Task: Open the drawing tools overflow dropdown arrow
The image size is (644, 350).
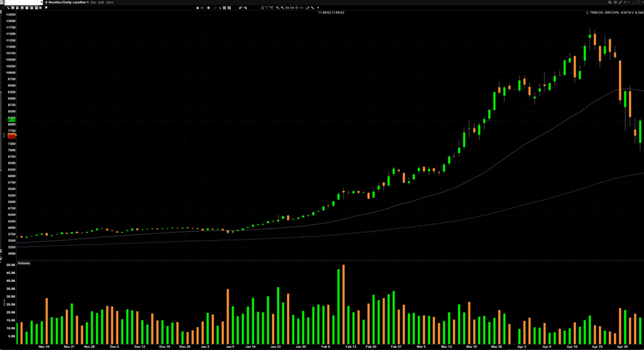Action: [318, 8]
